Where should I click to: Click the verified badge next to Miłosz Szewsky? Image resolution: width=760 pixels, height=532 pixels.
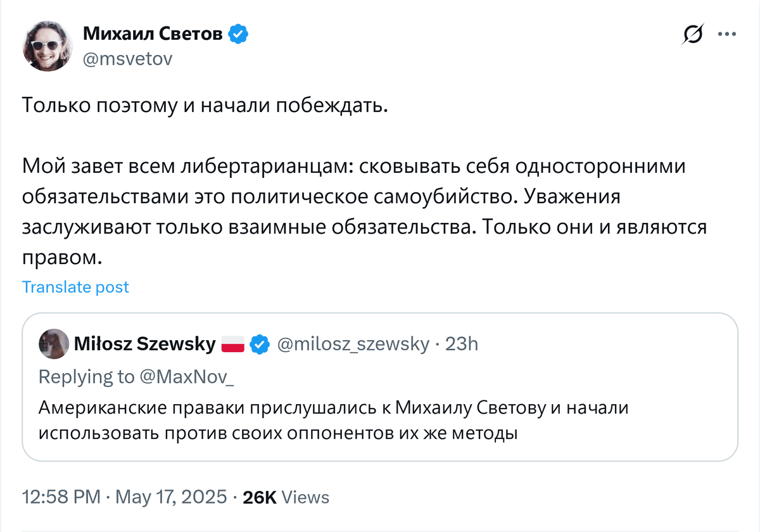[258, 345]
